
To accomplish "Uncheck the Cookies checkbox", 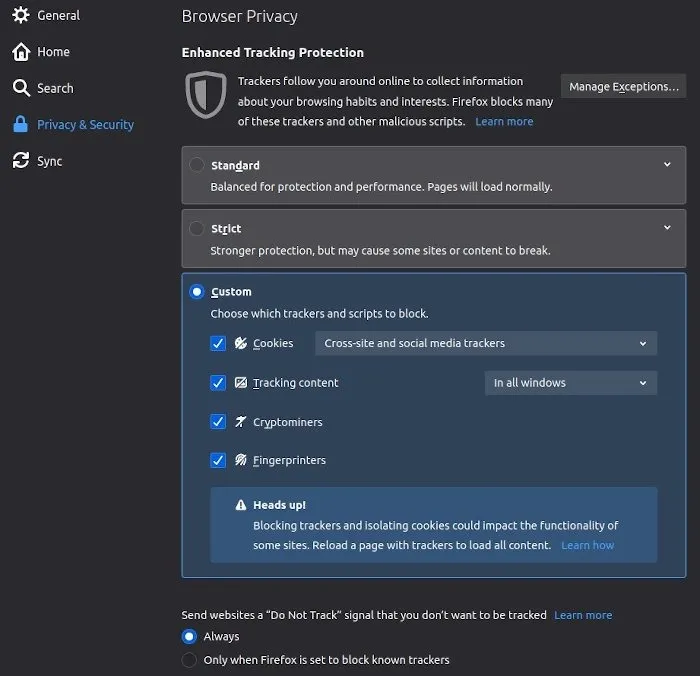I will (x=218, y=343).
